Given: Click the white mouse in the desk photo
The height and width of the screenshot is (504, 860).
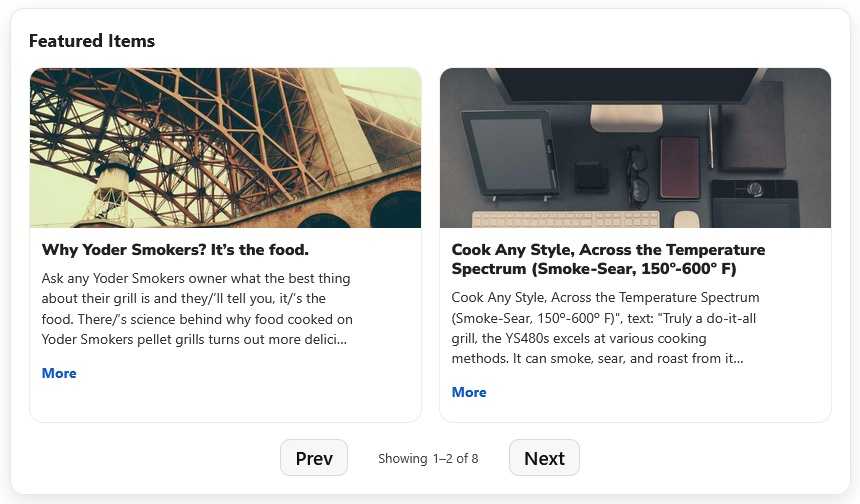Looking at the screenshot, I should (687, 219).
